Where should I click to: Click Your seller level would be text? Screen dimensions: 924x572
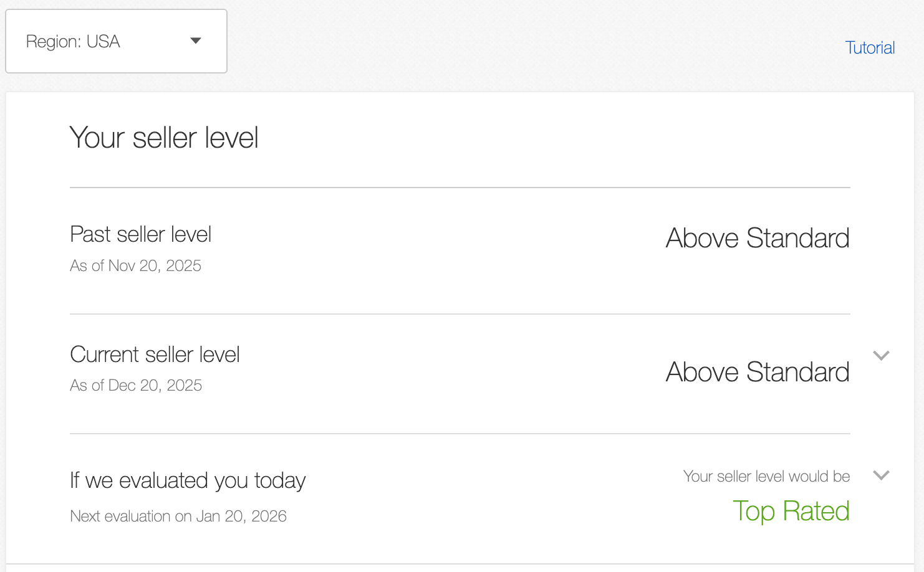click(x=766, y=477)
